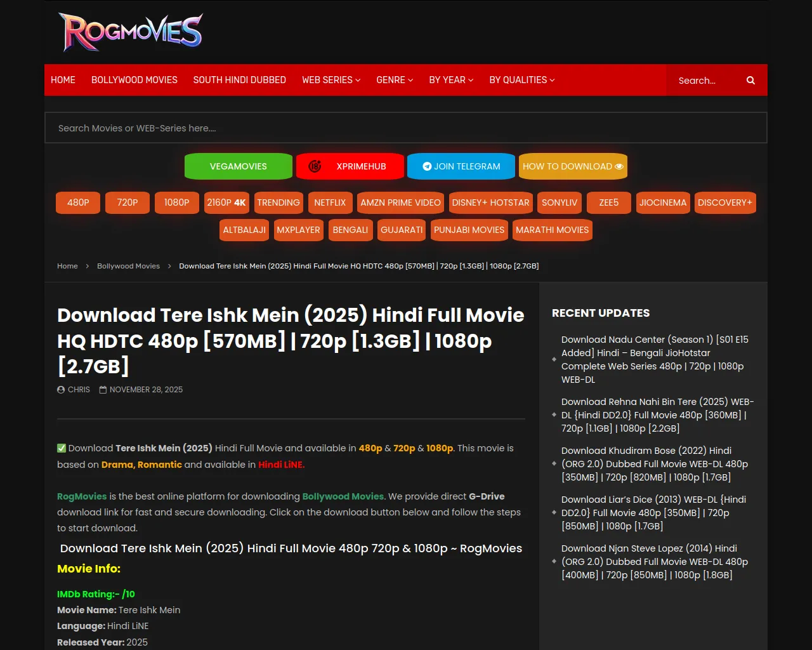The width and height of the screenshot is (812, 650).
Task: Click the green RogMovies link in paragraph
Action: click(x=82, y=496)
